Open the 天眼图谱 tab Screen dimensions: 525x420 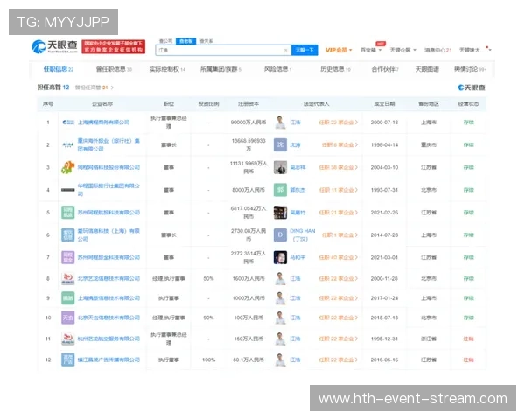[x=427, y=69]
